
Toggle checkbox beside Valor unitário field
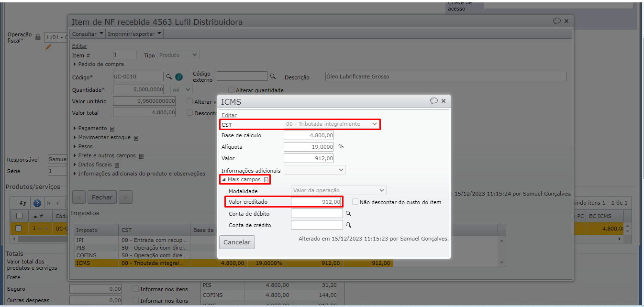[190, 101]
